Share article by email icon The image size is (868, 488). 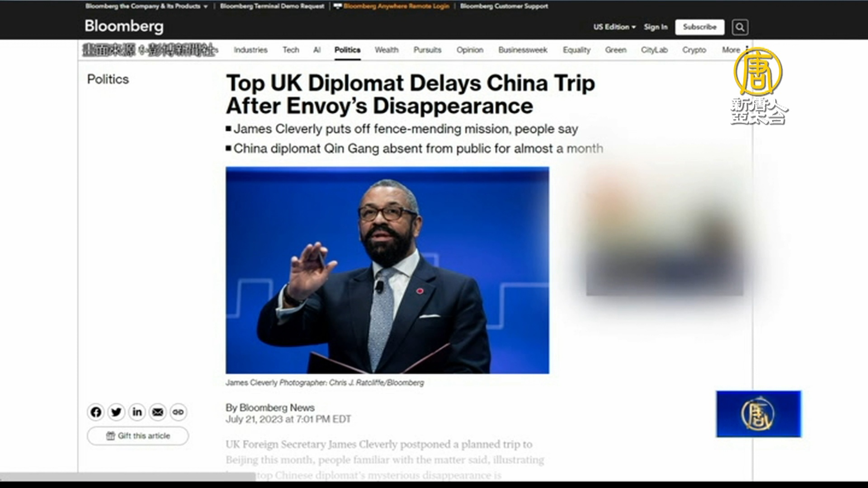[x=157, y=412]
